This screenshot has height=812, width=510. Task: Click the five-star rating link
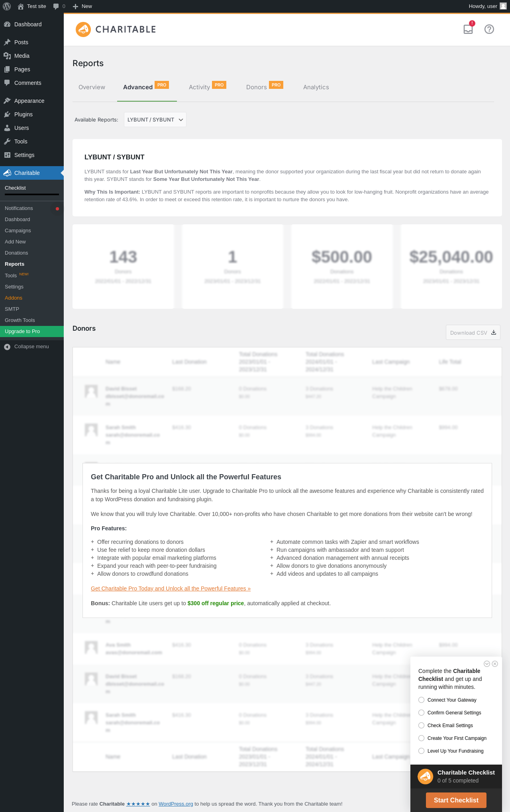[x=138, y=804]
